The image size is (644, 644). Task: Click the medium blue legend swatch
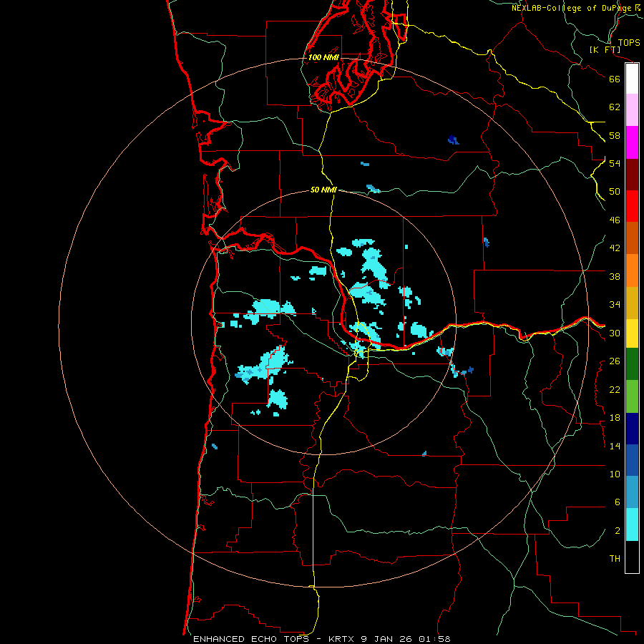[632, 460]
